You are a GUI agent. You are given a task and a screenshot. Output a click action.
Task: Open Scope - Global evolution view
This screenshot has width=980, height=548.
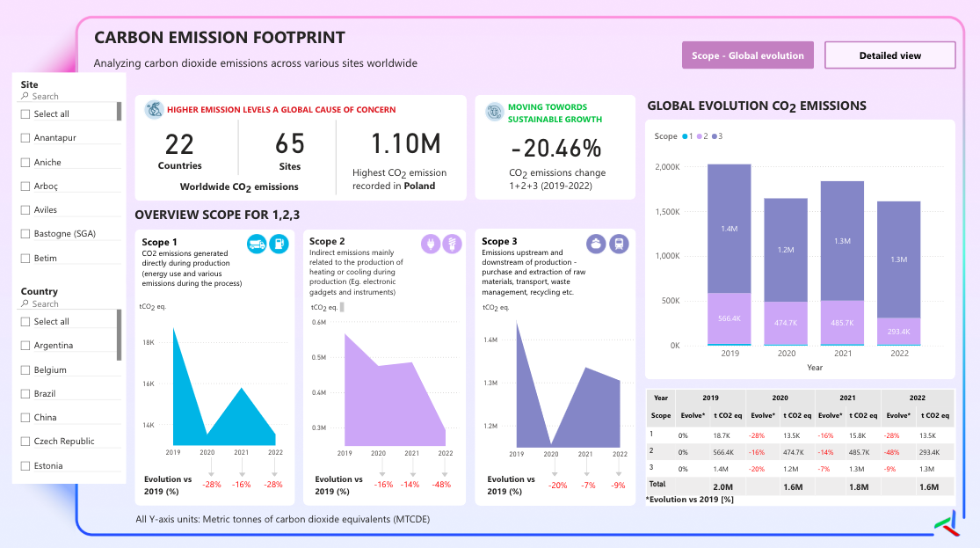[x=747, y=55]
